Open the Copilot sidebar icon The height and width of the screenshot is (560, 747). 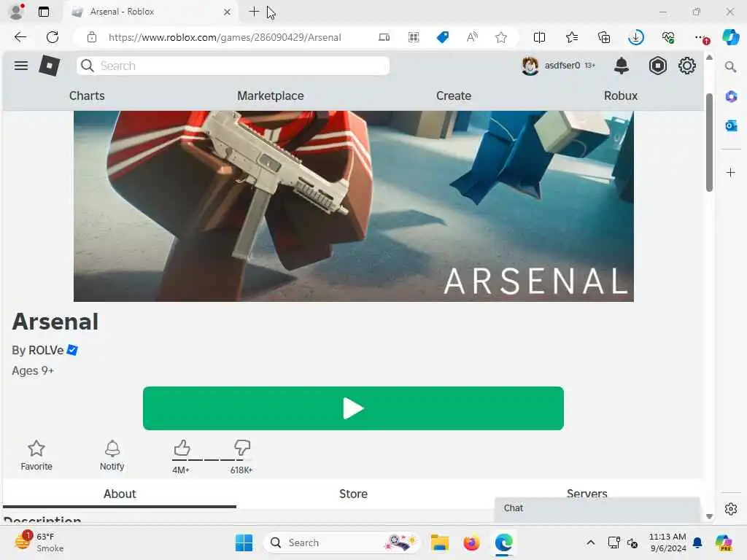click(730, 37)
